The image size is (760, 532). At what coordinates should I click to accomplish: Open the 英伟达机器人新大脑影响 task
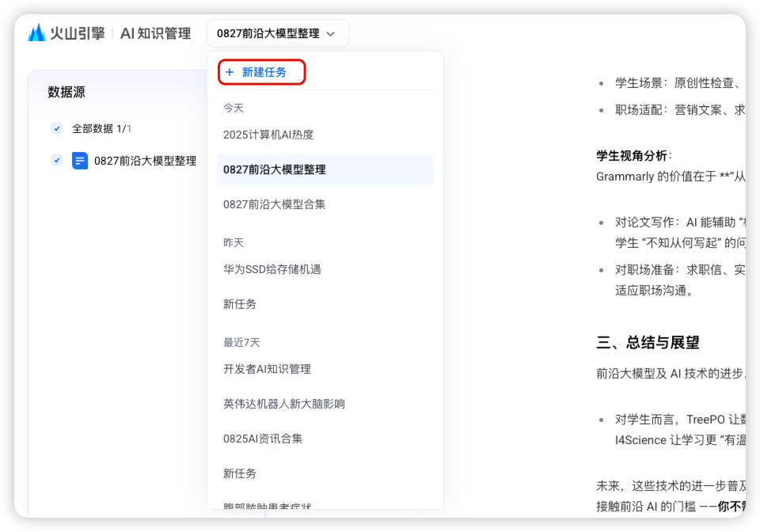[x=325, y=404]
